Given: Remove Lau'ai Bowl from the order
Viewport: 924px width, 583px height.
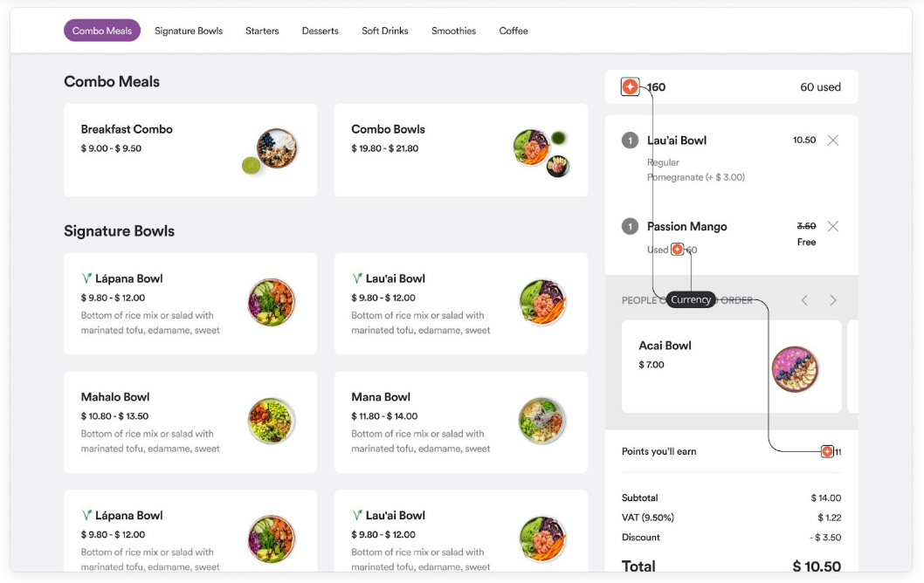Looking at the screenshot, I should (x=832, y=141).
